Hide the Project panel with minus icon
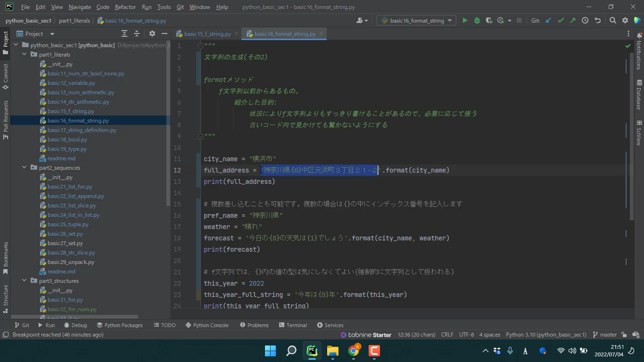This screenshot has height=362, width=644. (164, 33)
